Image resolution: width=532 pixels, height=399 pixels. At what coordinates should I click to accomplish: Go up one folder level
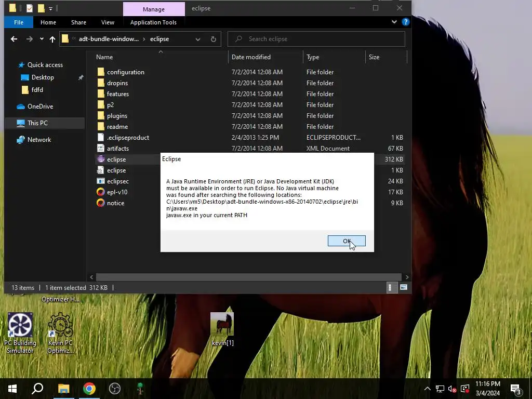52,39
